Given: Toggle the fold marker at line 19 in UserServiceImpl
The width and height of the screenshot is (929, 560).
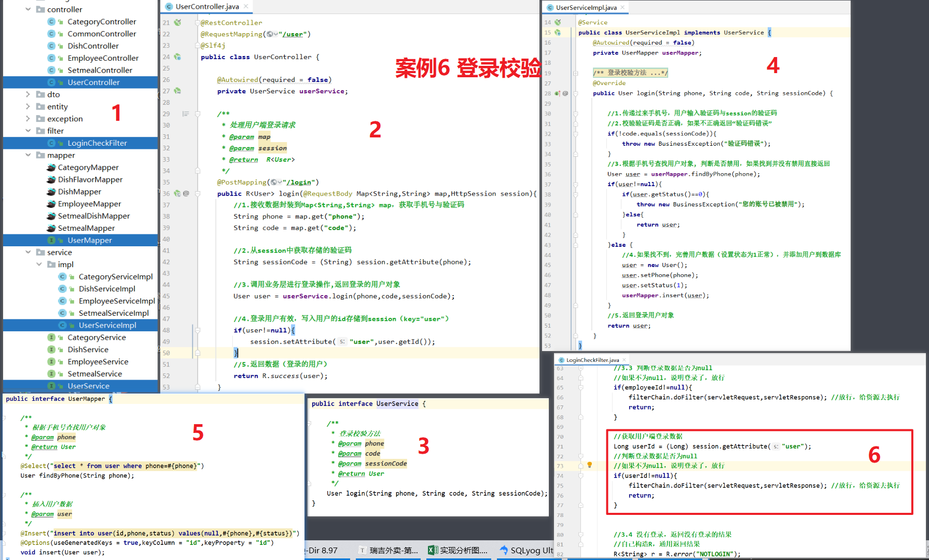Looking at the screenshot, I should pos(575,73).
